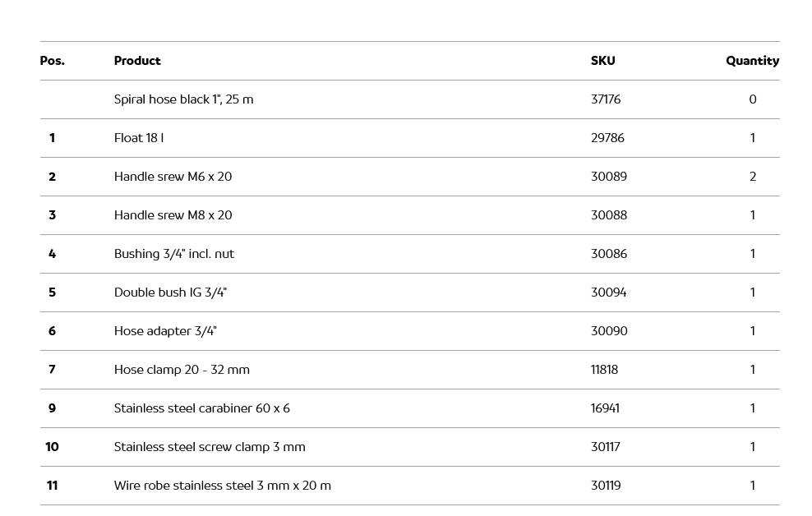The width and height of the screenshot is (812, 516).
Task: Click Wire robe stainless steel 3 mm x 20 m
Action: pyautogui.click(x=222, y=486)
